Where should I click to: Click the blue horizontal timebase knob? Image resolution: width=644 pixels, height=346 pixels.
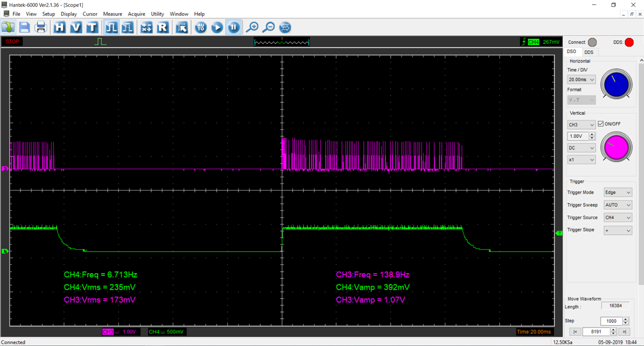coord(616,84)
